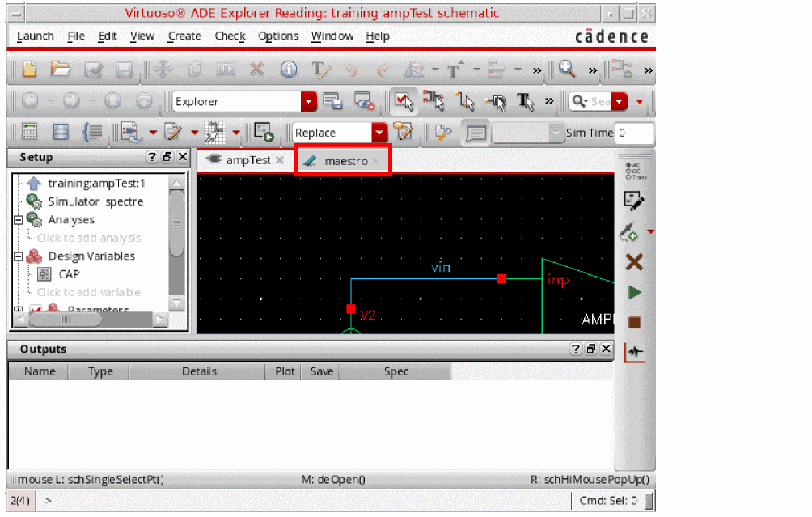
Task: Expand hidden toolbar items after magnifier
Action: pos(593,70)
